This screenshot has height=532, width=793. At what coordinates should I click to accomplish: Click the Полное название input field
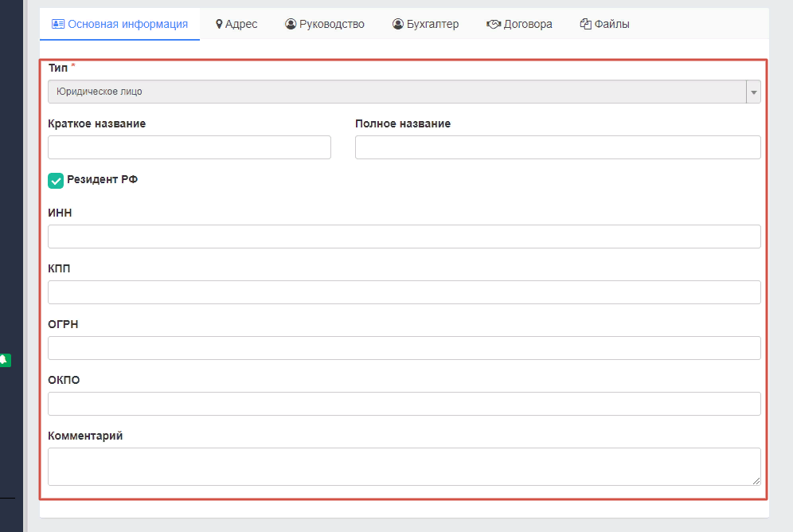(x=558, y=147)
